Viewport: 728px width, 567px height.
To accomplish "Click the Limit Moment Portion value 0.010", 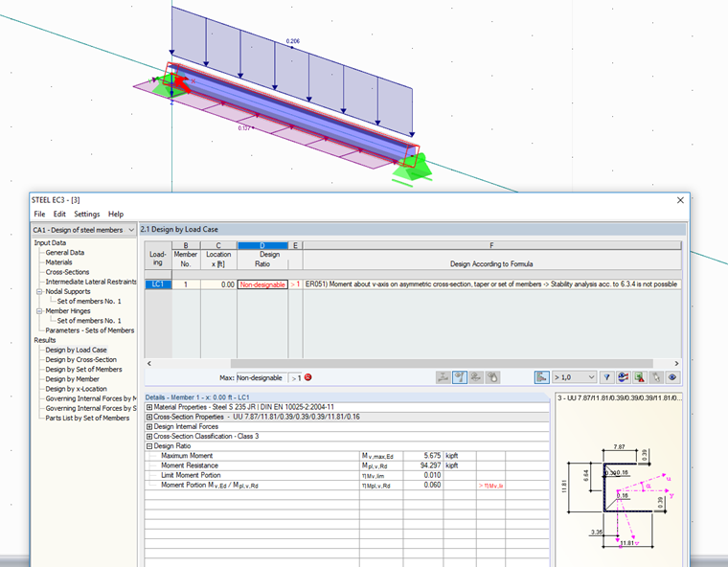I will point(423,475).
